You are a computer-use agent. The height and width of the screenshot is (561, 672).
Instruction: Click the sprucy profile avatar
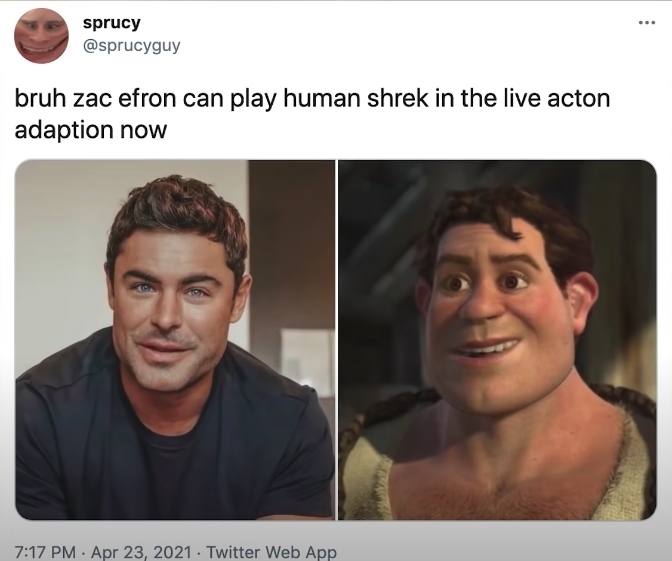click(x=41, y=36)
